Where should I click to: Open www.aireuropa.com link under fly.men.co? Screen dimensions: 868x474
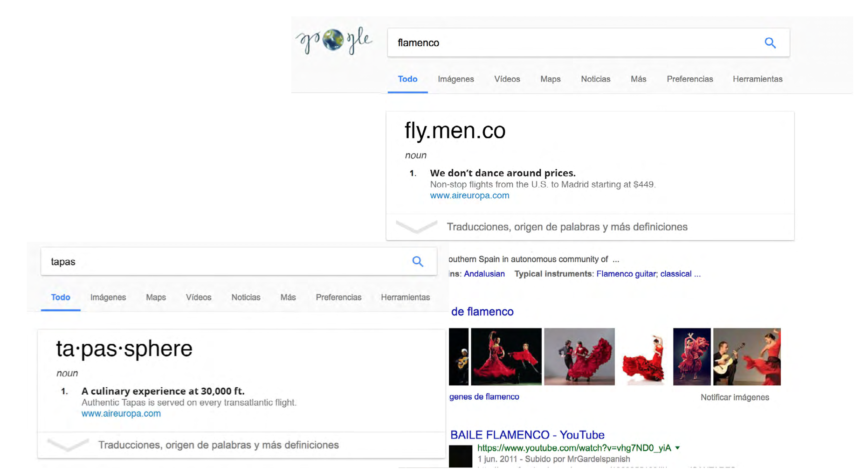(x=469, y=195)
